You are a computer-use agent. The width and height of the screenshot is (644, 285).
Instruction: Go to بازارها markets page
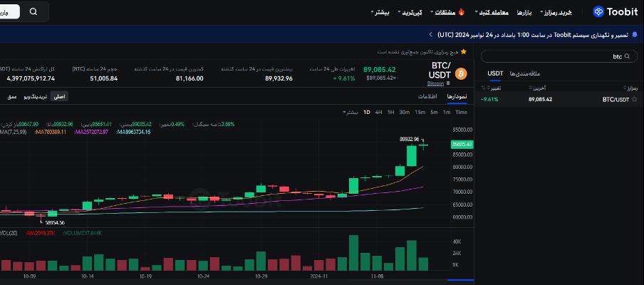(524, 12)
